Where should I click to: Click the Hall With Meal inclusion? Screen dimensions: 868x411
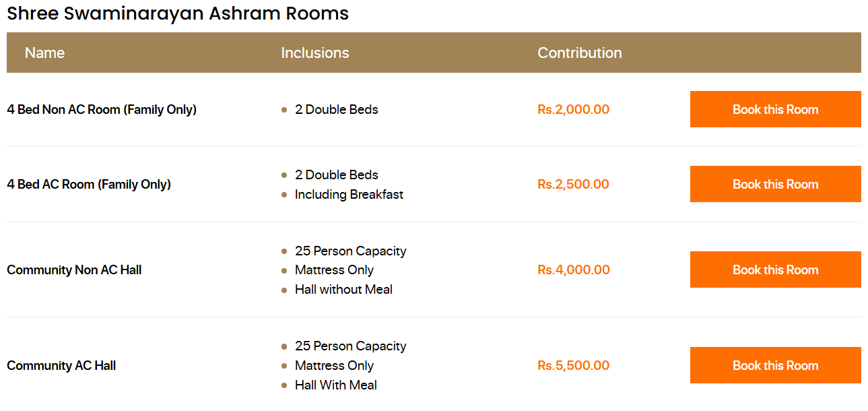pyautogui.click(x=335, y=385)
